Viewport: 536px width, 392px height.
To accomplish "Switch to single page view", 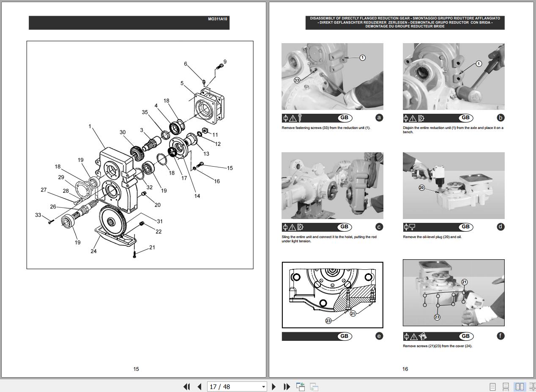I will point(492,387).
